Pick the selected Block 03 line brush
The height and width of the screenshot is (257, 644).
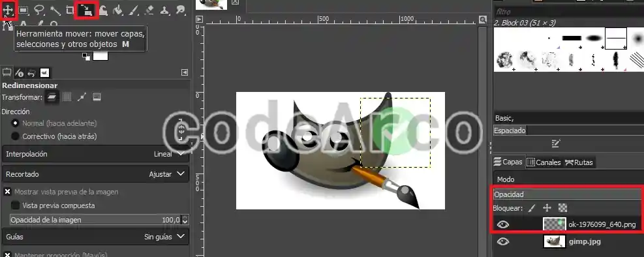point(616,38)
